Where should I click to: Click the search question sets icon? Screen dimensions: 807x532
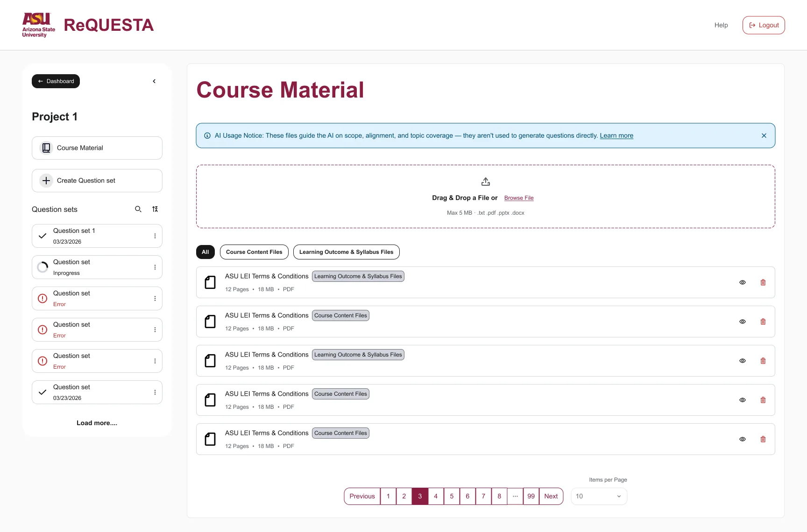pyautogui.click(x=138, y=209)
